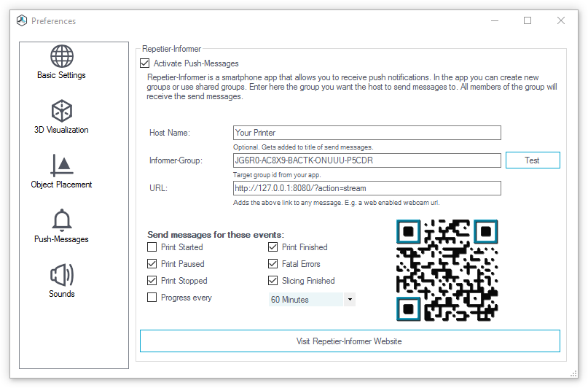Enable Print Started event checkbox
This screenshot has width=588, height=388.
coord(152,247)
